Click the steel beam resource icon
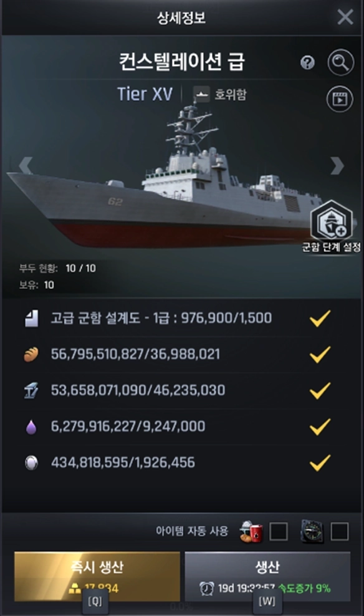This screenshot has width=364, height=616. click(31, 390)
